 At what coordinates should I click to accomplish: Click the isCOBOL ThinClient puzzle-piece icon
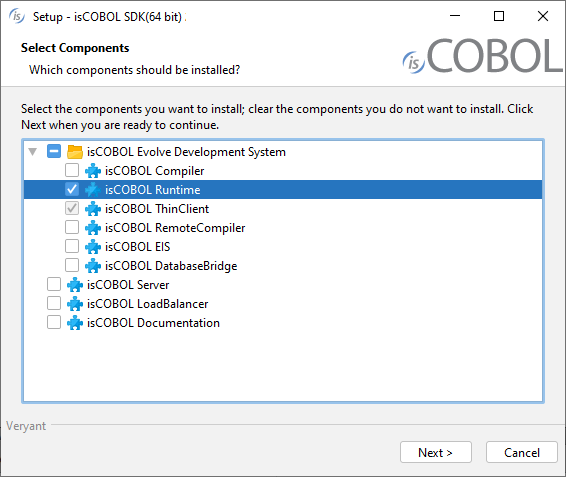point(93,209)
